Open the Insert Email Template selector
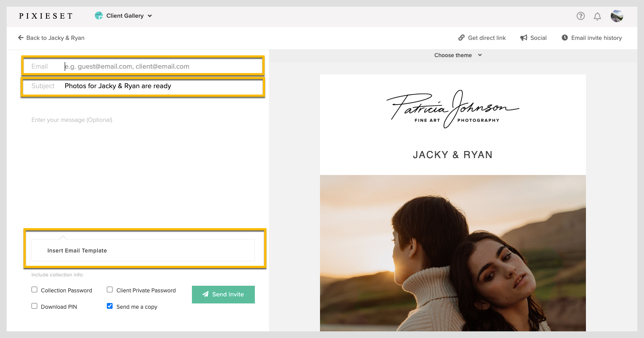This screenshot has height=338, width=644. pos(143,250)
